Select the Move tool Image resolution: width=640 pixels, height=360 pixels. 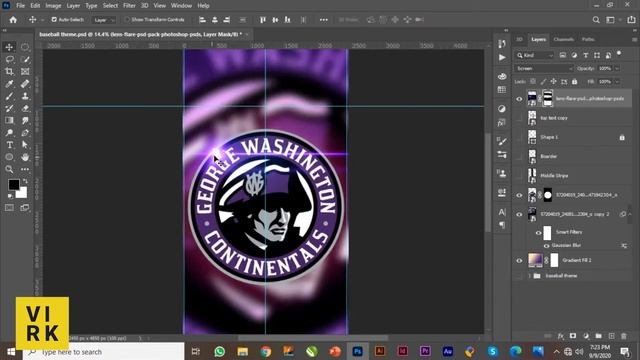click(x=9, y=47)
